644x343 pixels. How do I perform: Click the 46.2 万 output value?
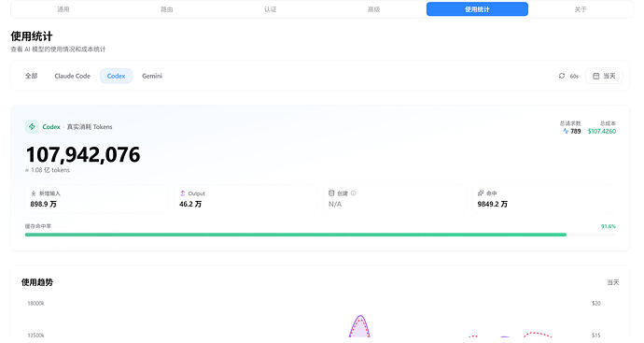(190, 204)
